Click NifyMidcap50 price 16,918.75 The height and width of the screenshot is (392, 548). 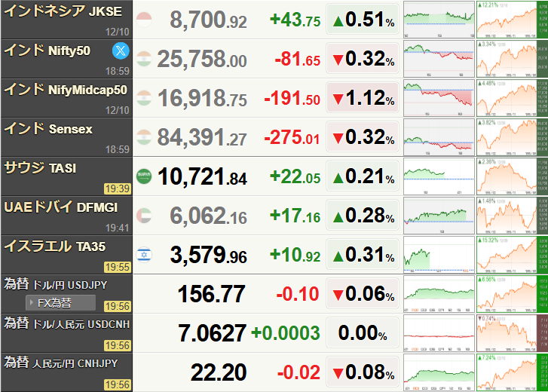click(x=202, y=98)
